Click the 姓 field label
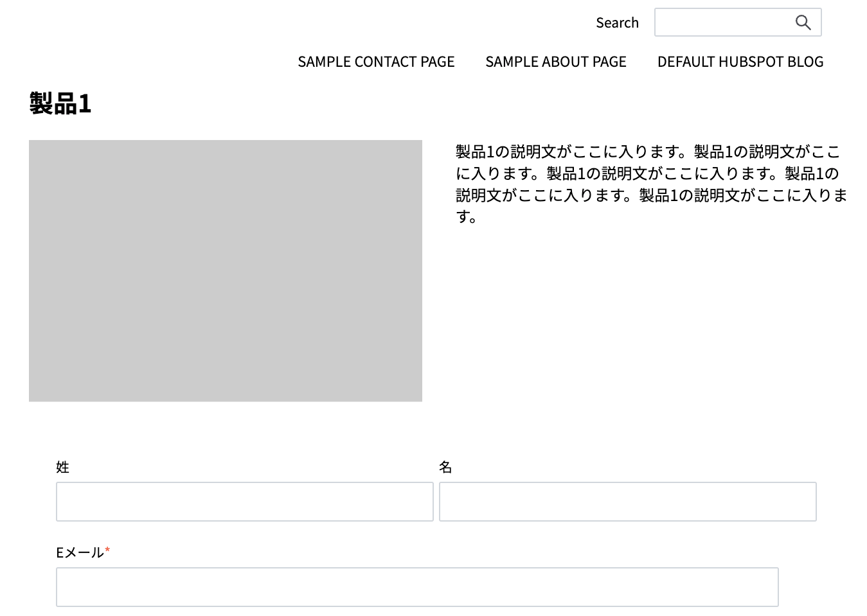 pos(63,468)
